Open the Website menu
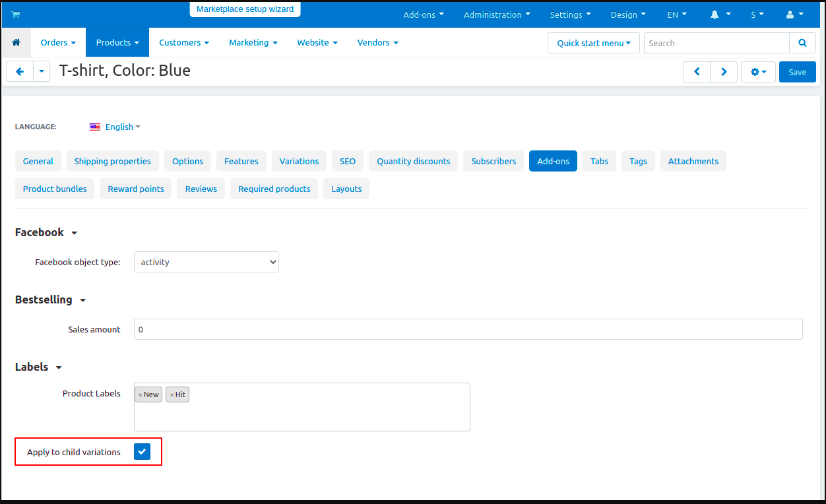The image size is (826, 504). (317, 42)
